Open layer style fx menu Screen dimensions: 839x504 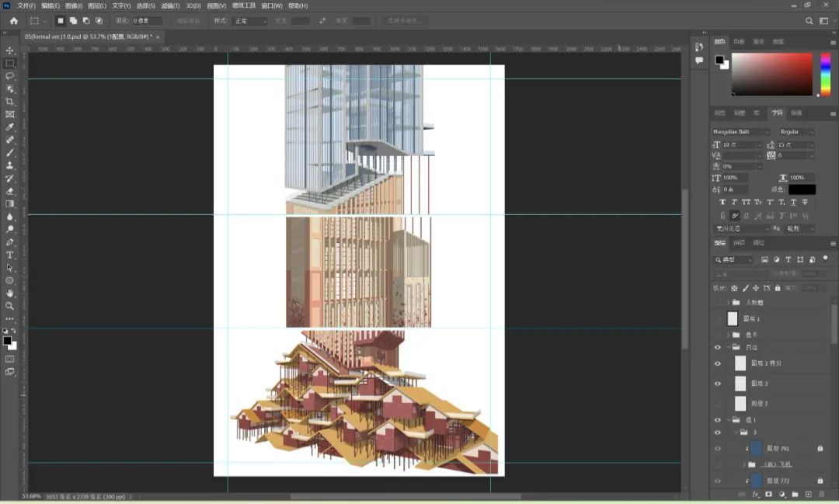[755, 495]
